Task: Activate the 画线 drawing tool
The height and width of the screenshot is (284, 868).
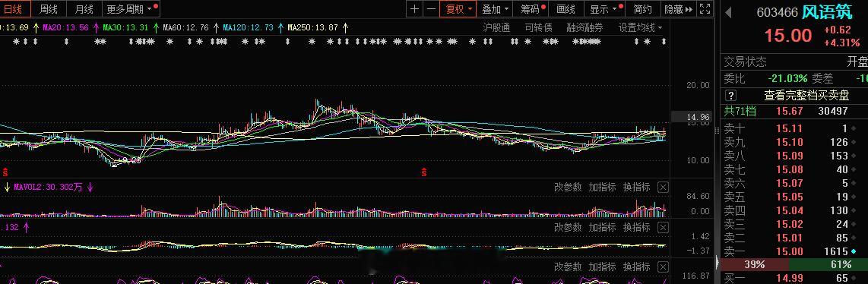Action: (565, 9)
